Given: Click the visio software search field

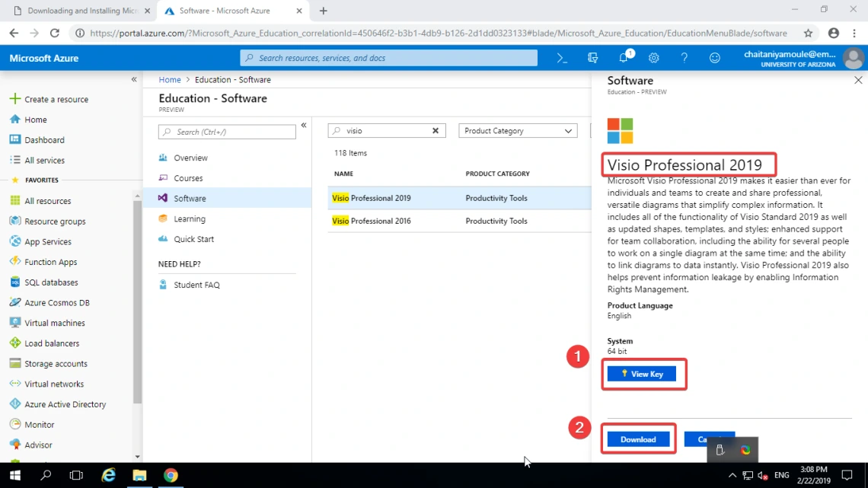Looking at the screenshot, I should 386,131.
